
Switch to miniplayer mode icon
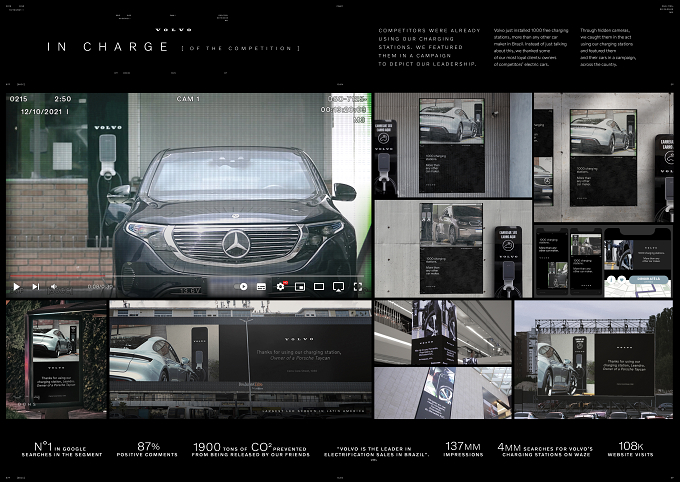point(300,287)
